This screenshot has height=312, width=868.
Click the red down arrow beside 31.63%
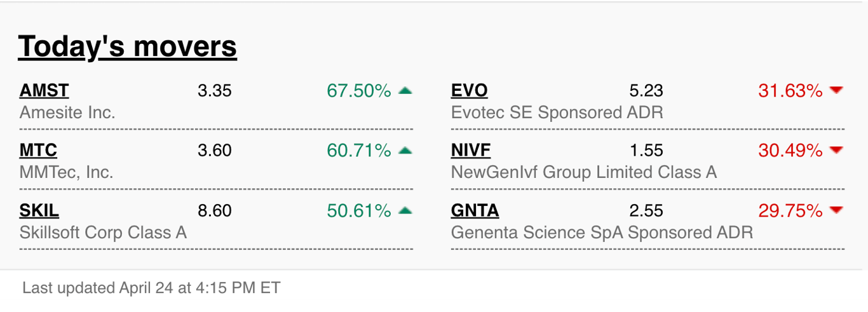[x=836, y=91]
